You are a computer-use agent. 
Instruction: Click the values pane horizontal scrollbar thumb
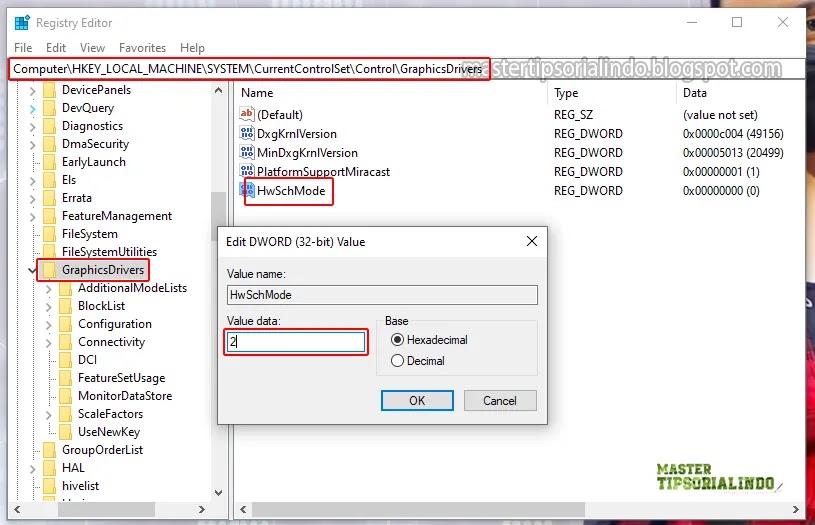click(418, 509)
